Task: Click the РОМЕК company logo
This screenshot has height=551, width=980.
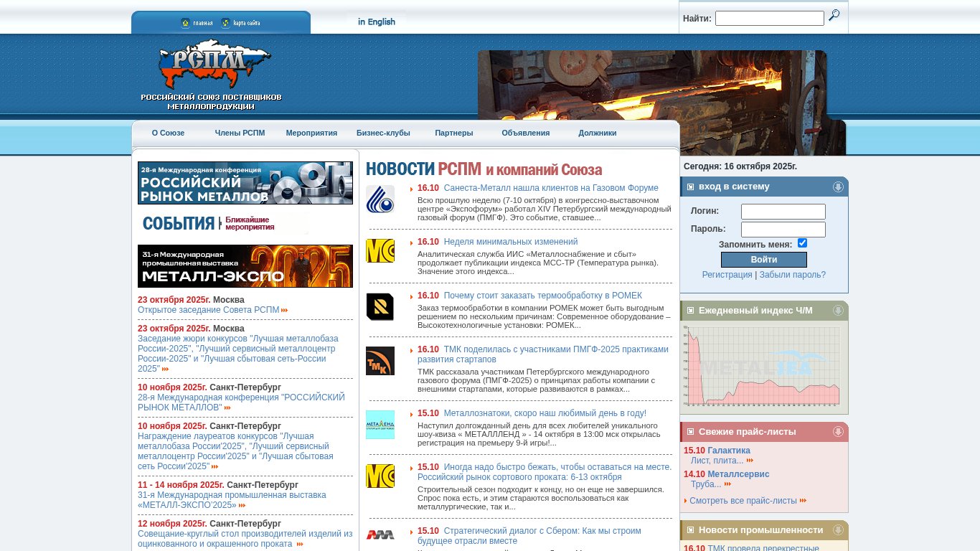Action: coord(380,307)
